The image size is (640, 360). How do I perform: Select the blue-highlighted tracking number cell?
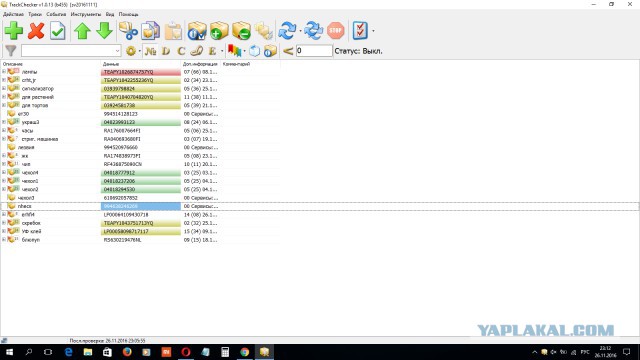[141, 206]
